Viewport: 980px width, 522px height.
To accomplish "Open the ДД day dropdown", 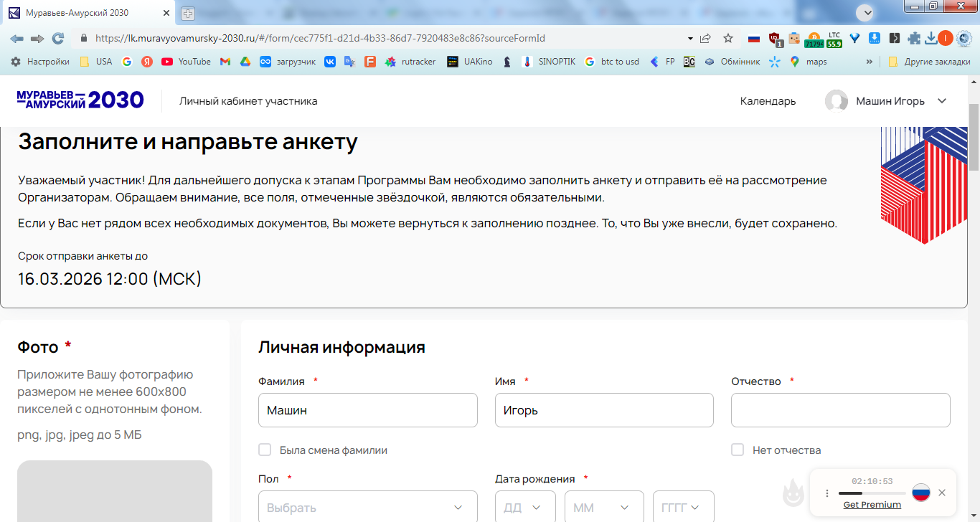I will tap(525, 507).
